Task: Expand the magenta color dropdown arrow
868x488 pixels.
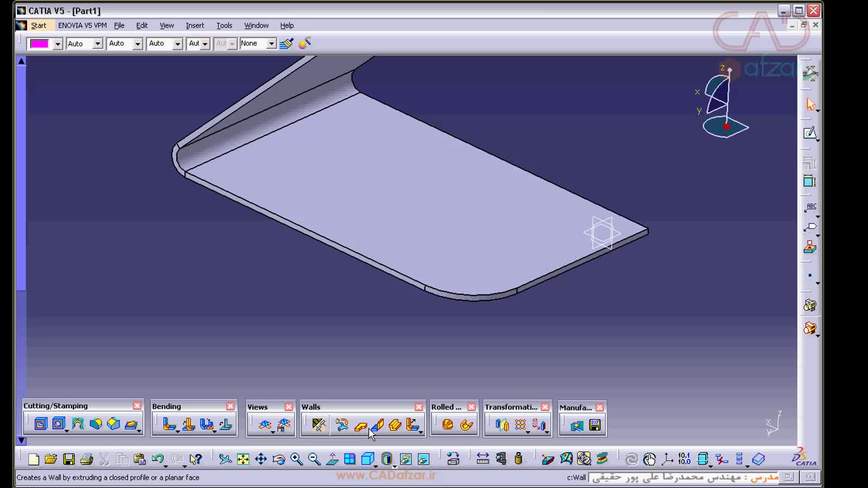Action: [x=58, y=44]
